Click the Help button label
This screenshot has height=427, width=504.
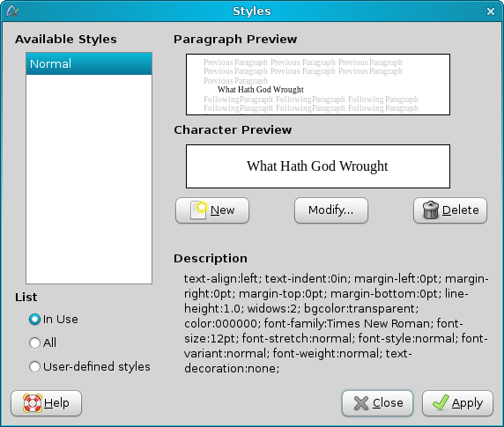56,403
